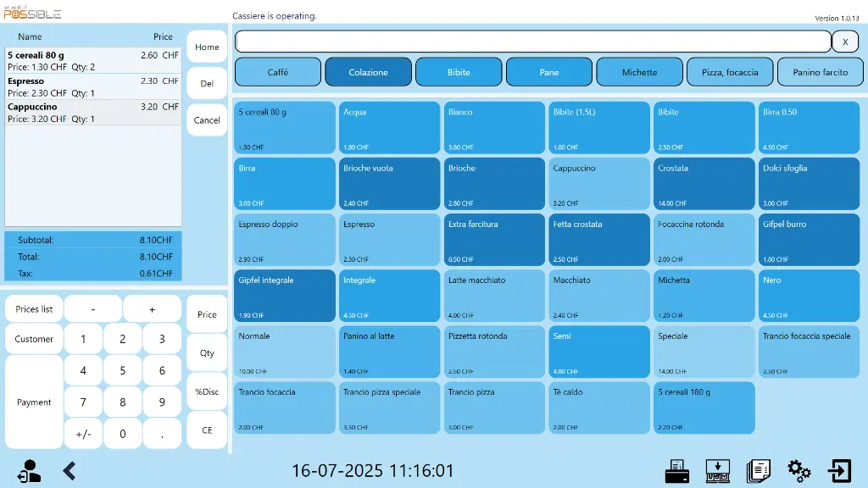Open the settings gears icon

(798, 471)
